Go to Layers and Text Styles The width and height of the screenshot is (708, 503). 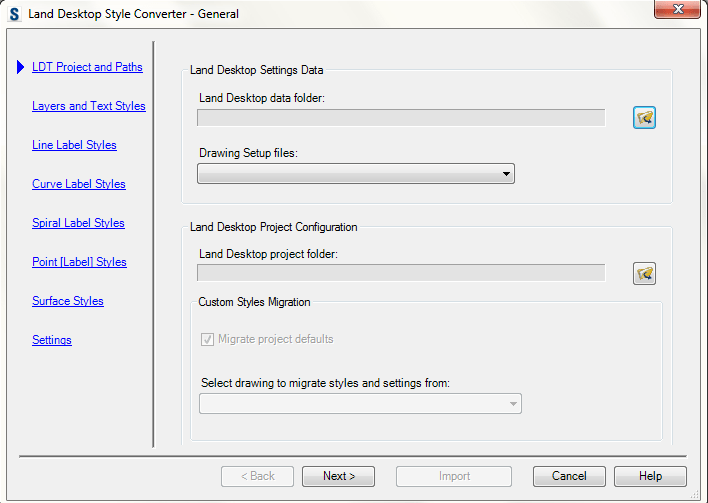(x=89, y=106)
